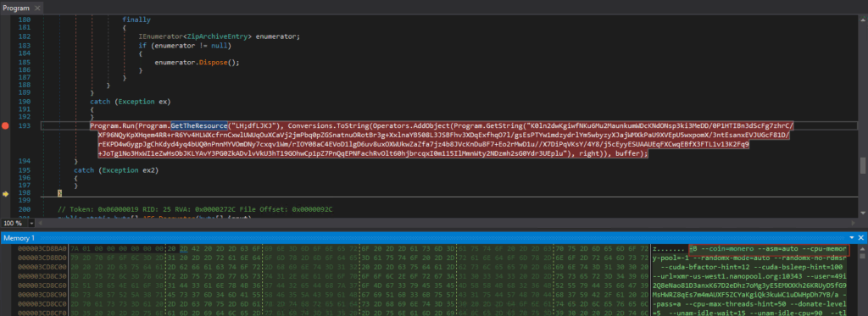Click the Memory 1 panel title bar
The width and height of the screenshot is (868, 316).
pos(434,238)
